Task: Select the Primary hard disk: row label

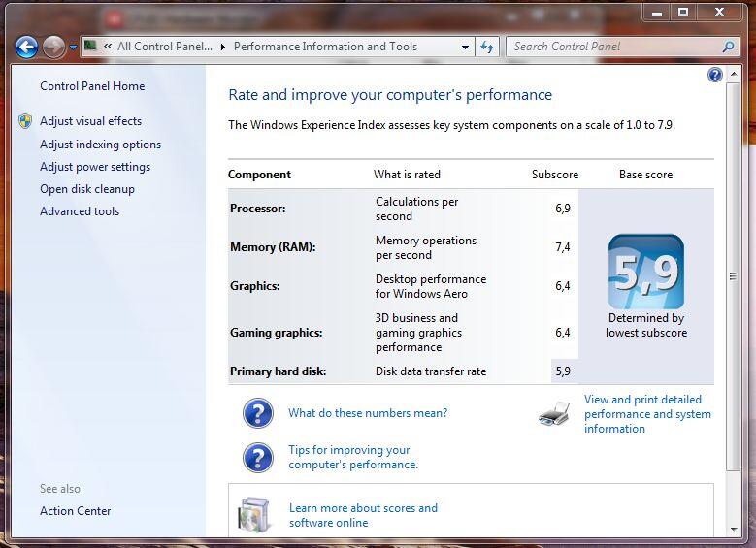Action: point(279,371)
